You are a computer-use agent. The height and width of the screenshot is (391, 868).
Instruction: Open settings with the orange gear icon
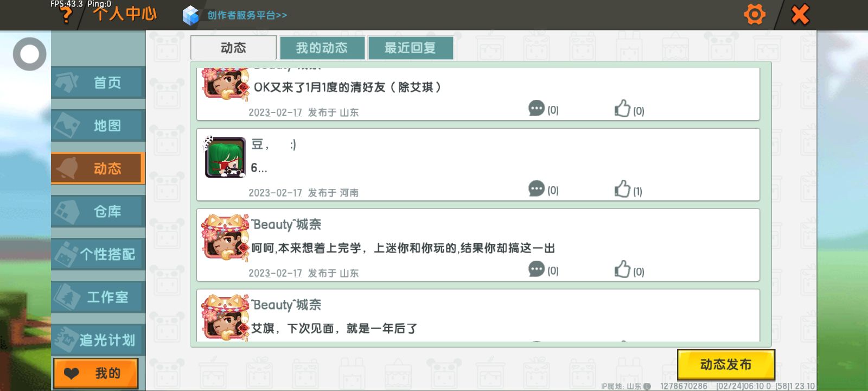[755, 15]
